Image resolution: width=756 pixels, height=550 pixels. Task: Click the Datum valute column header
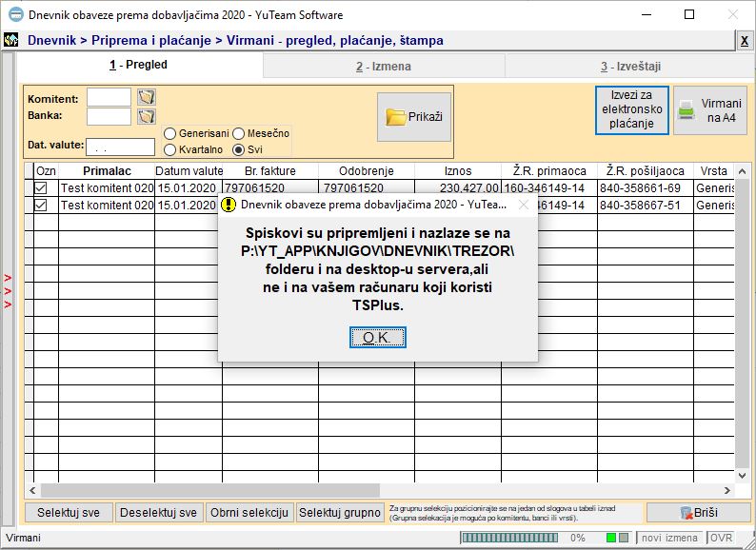189,171
